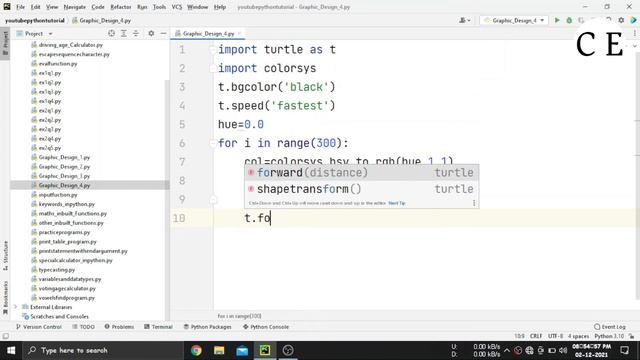Toggle fold marker on for-loop line 6

coord(213,143)
